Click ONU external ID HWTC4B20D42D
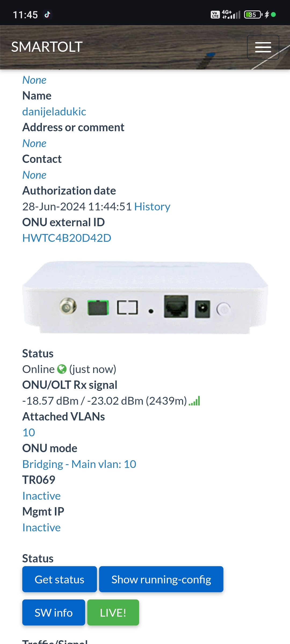 click(x=67, y=238)
